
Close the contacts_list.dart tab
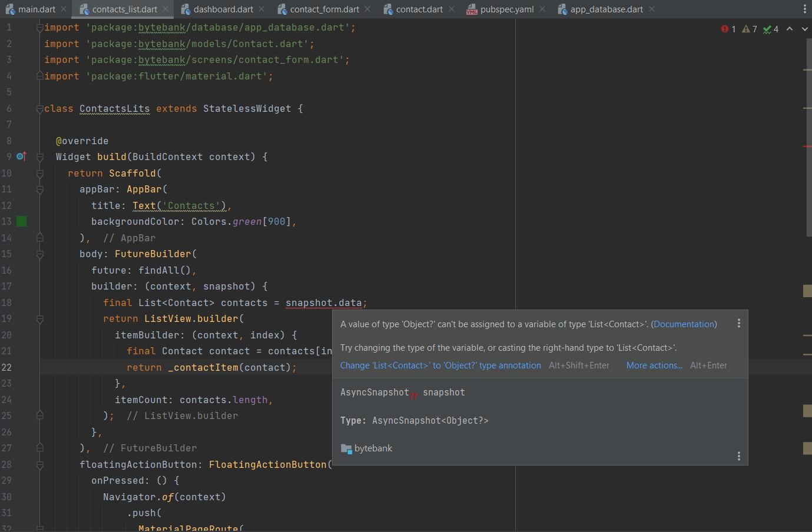click(165, 9)
